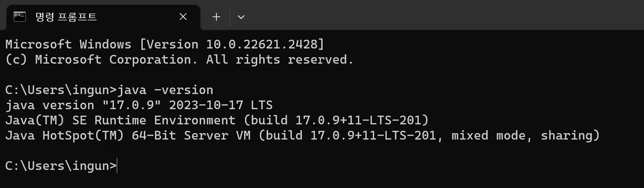Image resolution: width=644 pixels, height=188 pixels.
Task: Click the LTS label after the date
Action: pyautogui.click(x=262, y=105)
